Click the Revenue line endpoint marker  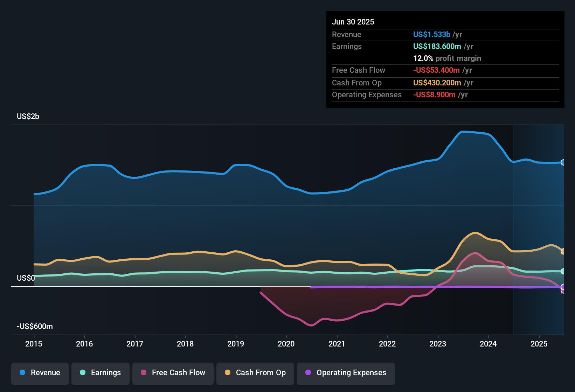563,162
